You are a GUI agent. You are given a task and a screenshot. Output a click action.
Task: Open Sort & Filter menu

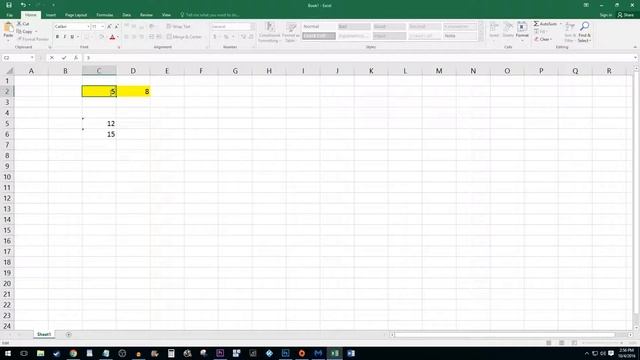(570, 32)
